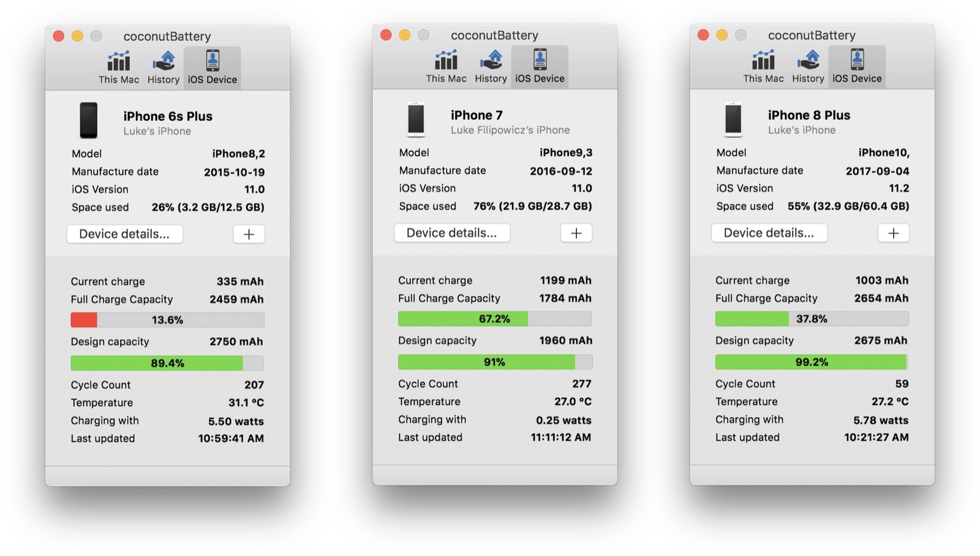980x556 pixels.
Task: Open This Mac tab in iPhone 6s Plus window
Action: tap(119, 67)
